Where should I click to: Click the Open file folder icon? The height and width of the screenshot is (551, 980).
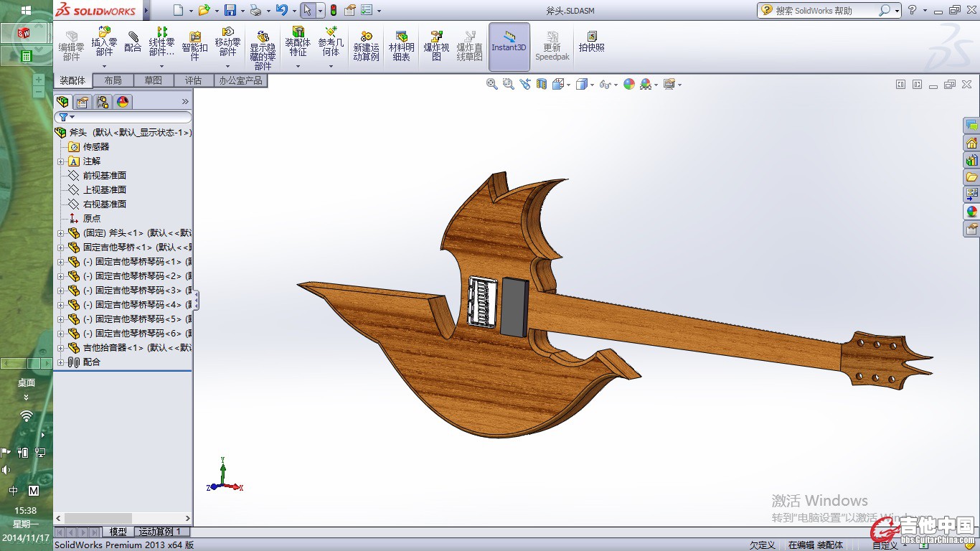click(204, 10)
